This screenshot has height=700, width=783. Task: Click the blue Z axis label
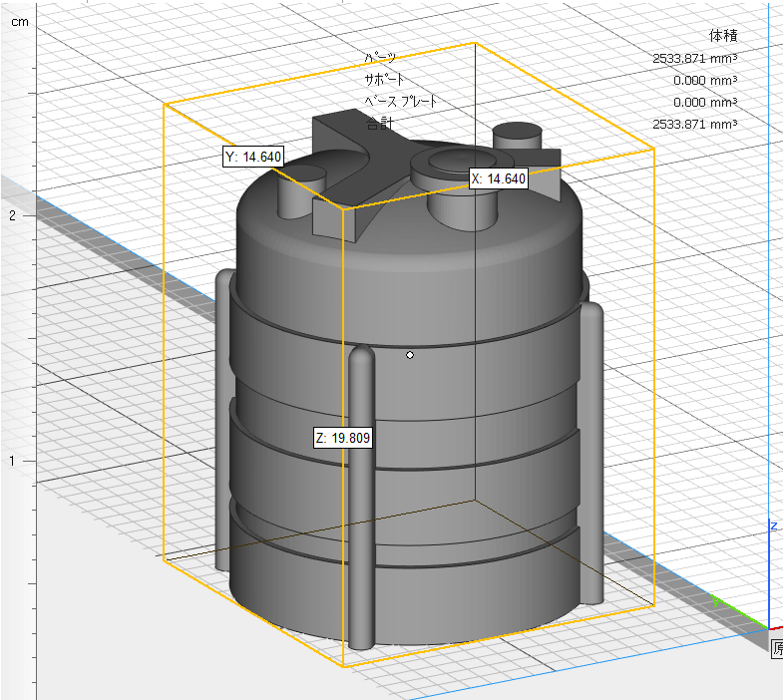773,525
